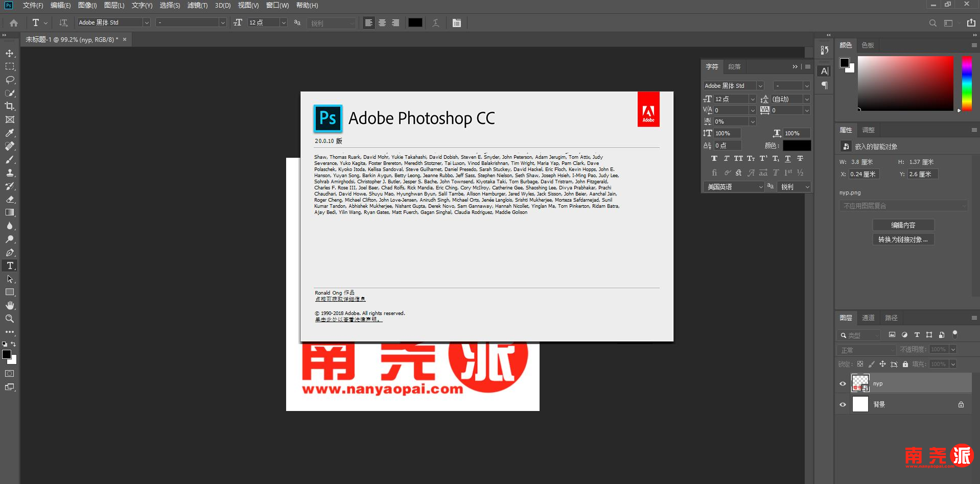Click the search icon in options bar
The image size is (980, 484).
coord(933,23)
